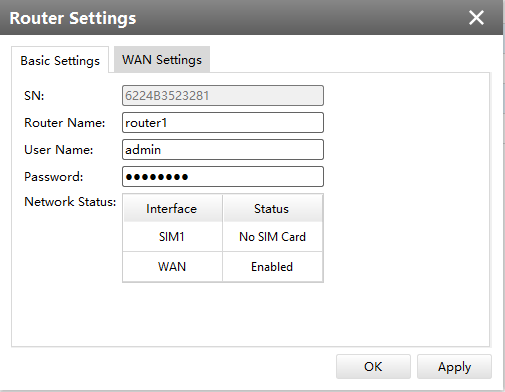Click the User Name label text
This screenshot has width=505, height=392.
[58, 150]
